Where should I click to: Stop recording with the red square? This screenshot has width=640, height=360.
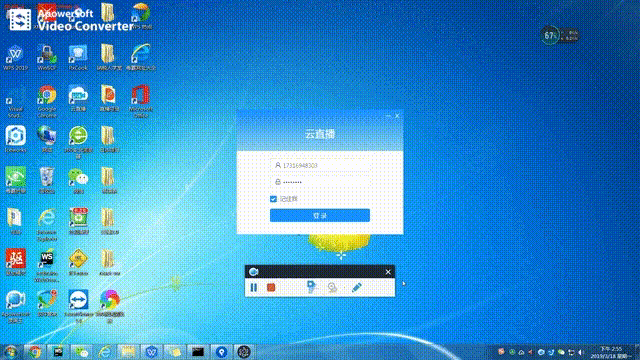click(x=271, y=287)
